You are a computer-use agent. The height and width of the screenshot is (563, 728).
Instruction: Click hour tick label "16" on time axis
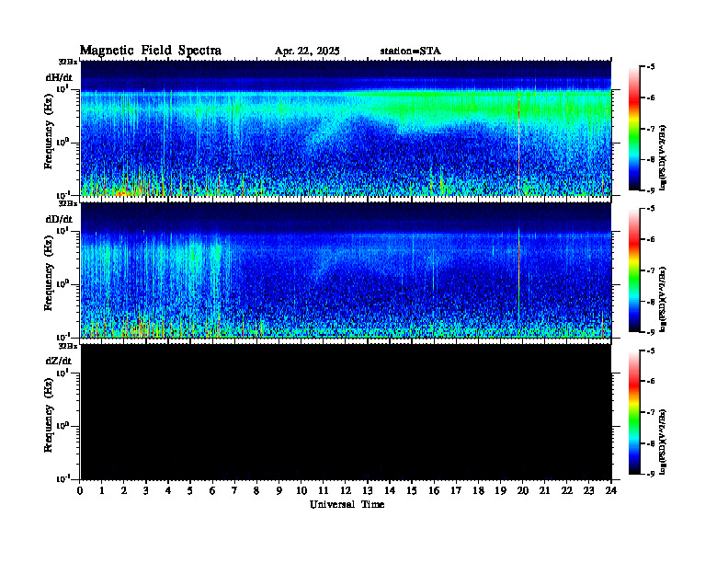pos(434,490)
